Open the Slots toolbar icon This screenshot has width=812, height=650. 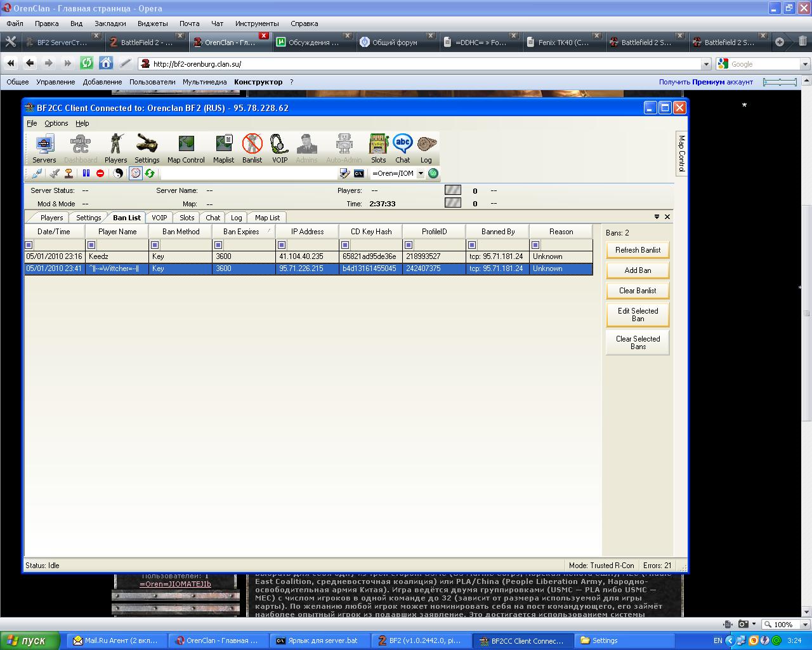[379, 149]
